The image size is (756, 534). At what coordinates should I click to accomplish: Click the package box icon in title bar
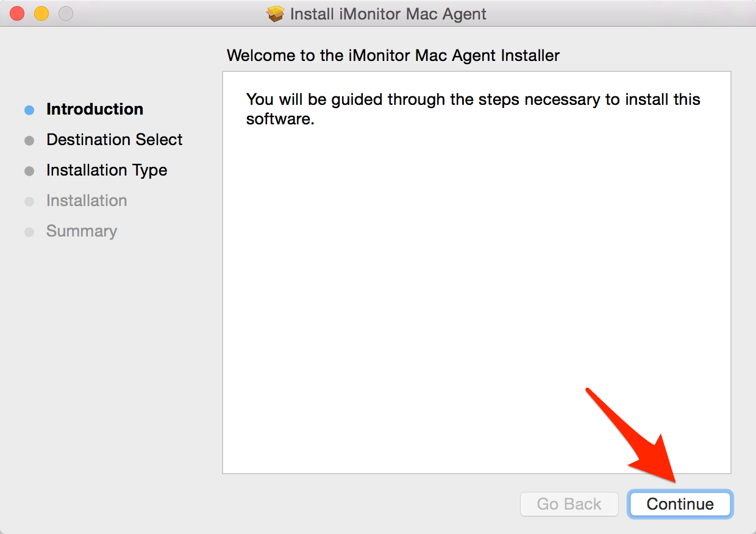point(276,14)
